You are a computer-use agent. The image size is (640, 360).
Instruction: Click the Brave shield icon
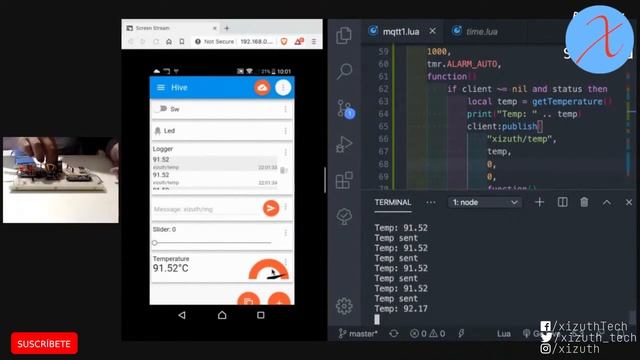[x=284, y=41]
